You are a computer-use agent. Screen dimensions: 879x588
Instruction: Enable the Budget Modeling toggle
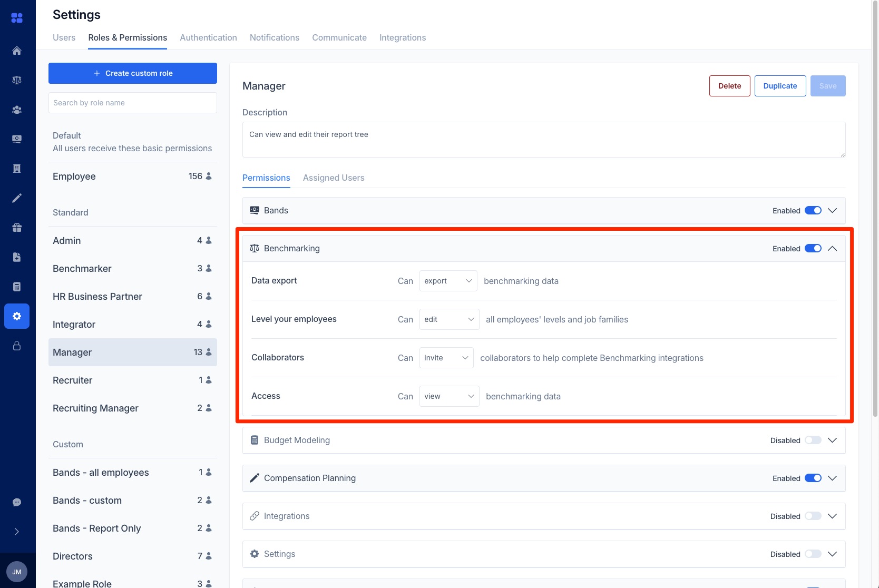pyautogui.click(x=813, y=440)
